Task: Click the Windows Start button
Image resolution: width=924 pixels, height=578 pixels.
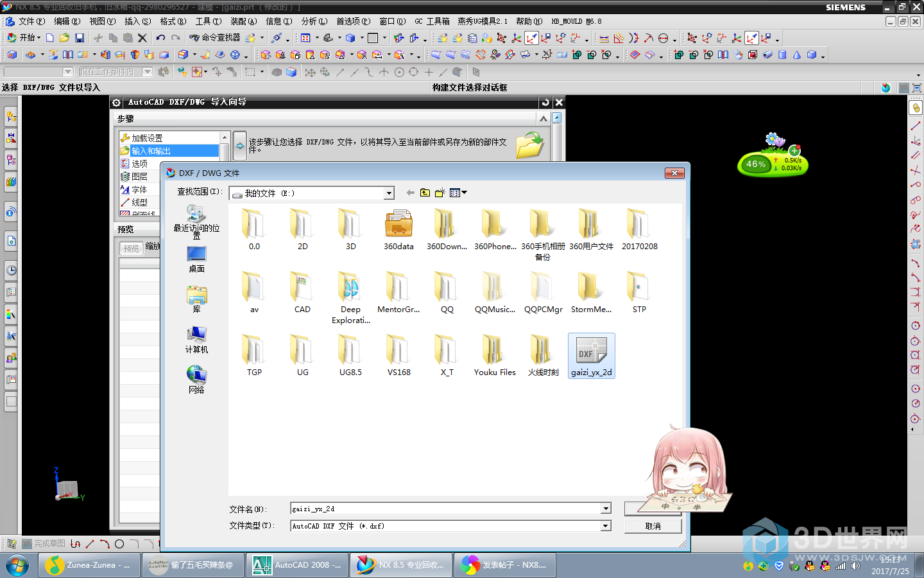Action: (x=17, y=565)
